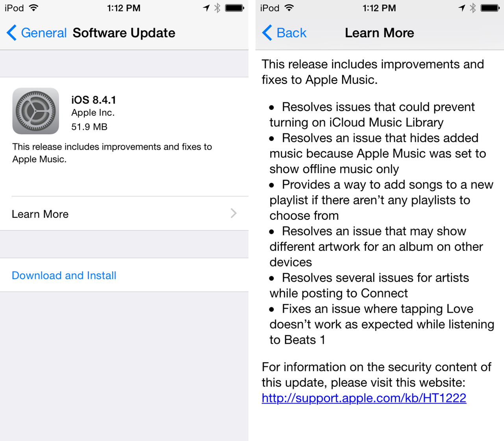Open the Learn More row

tap(124, 213)
